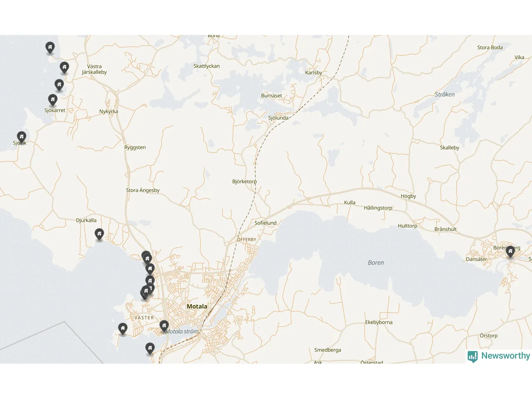The width and height of the screenshot is (532, 399).
Task: Click the Boren lake label
Action: pyautogui.click(x=376, y=263)
